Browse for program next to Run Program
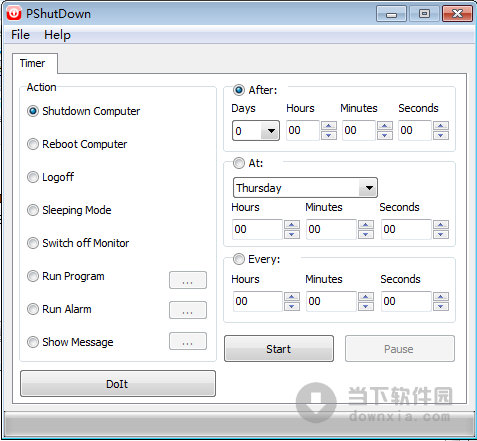 tap(188, 280)
